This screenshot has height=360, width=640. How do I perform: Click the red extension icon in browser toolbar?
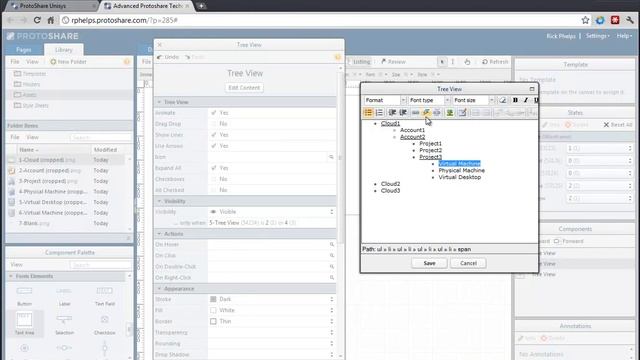pos(615,20)
